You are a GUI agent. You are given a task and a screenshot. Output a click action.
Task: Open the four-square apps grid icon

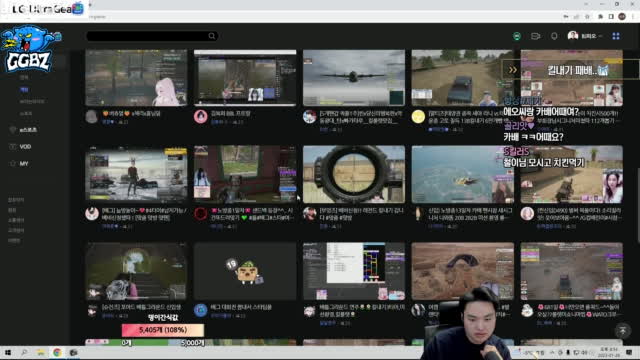click(616, 36)
